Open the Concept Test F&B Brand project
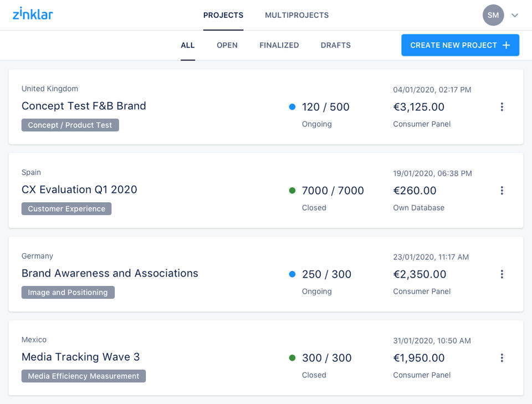 coord(84,106)
